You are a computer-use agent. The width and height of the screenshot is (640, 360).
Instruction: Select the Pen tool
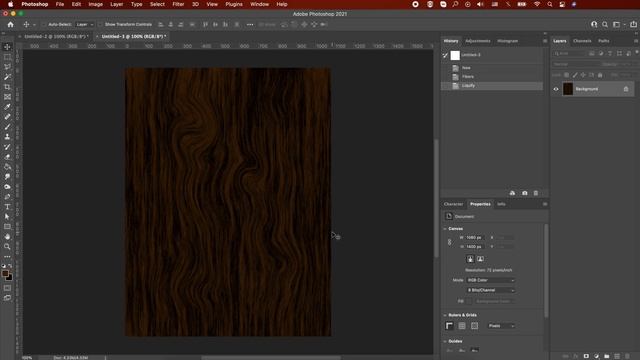click(x=7, y=197)
